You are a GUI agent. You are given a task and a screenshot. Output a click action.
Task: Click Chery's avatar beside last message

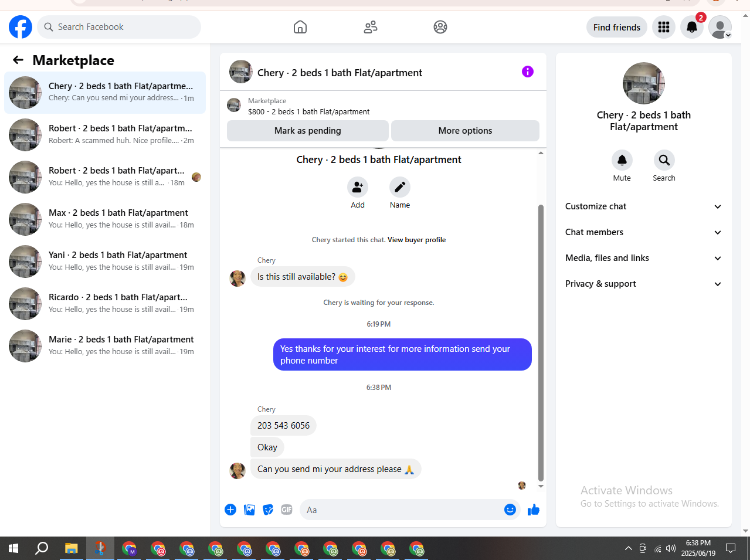(x=237, y=470)
